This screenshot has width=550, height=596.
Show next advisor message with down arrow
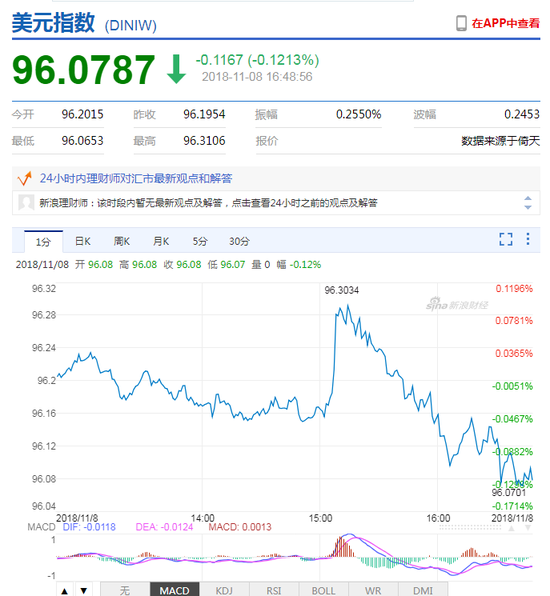point(528,207)
